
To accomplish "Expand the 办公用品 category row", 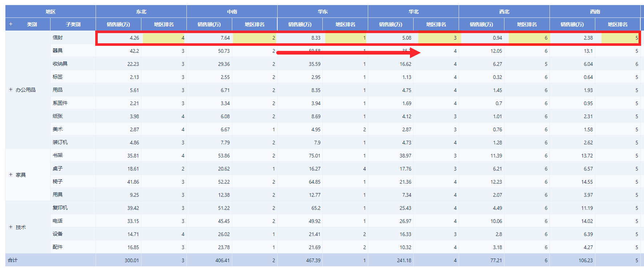I will [11, 89].
